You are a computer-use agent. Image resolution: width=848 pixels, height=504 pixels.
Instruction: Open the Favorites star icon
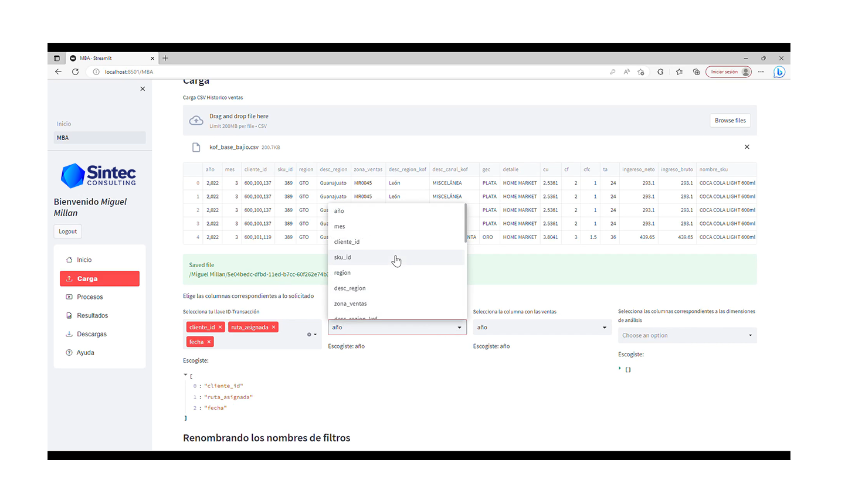coord(679,72)
